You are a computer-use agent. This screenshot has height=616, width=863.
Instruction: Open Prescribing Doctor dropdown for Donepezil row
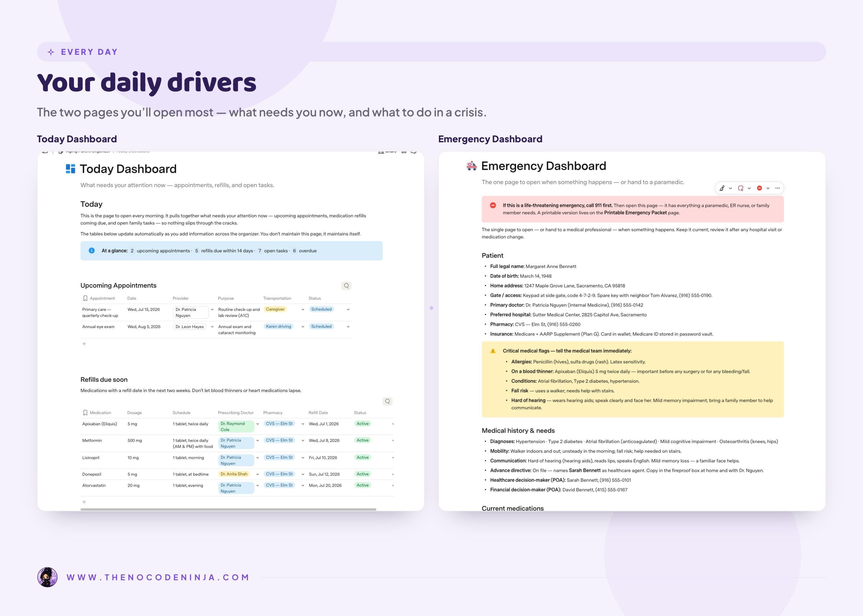[258, 474]
